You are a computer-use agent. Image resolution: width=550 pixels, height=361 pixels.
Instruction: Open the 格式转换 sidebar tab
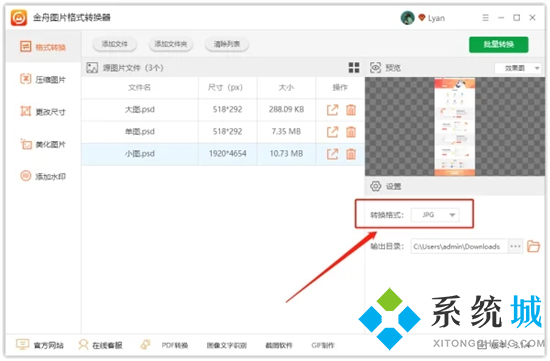pos(43,47)
